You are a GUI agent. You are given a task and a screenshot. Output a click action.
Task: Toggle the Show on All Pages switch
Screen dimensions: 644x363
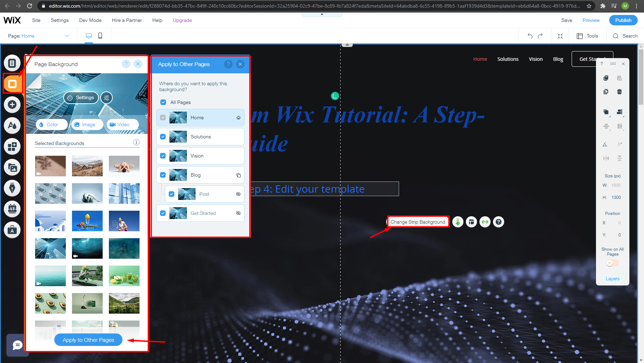[612, 263]
